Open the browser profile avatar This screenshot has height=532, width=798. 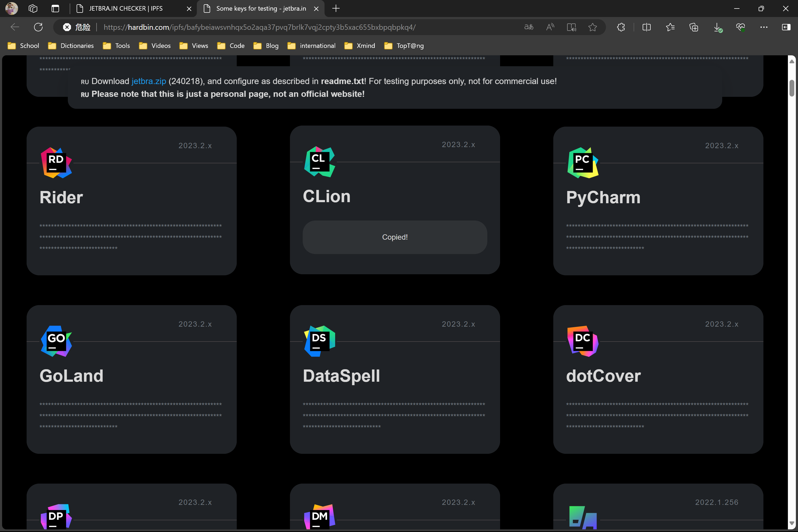tap(11, 9)
